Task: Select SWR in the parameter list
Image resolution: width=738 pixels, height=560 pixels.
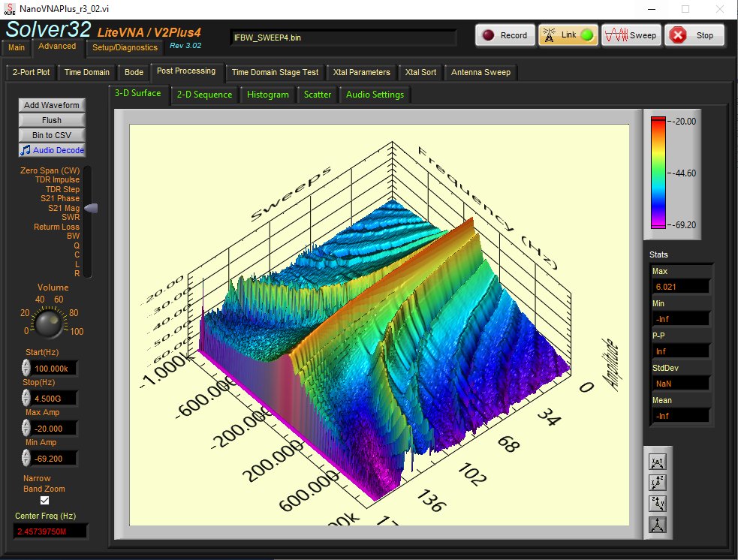Action: [x=71, y=217]
